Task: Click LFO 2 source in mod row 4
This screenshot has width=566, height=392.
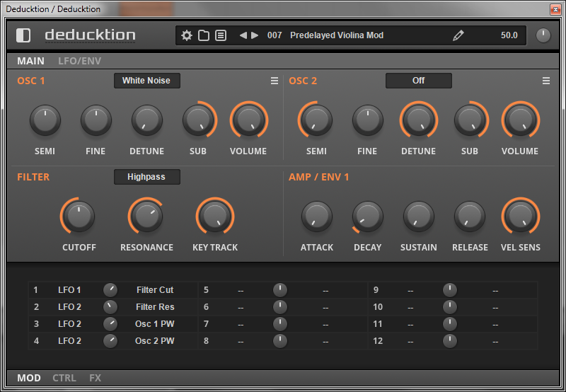Action: click(69, 341)
